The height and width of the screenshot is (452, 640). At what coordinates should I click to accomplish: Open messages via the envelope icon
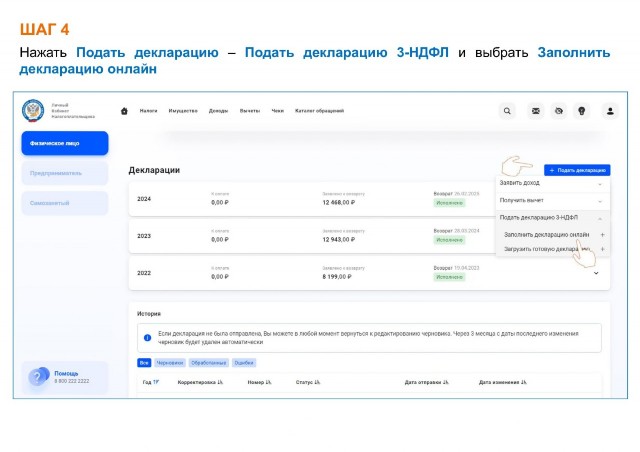[536, 111]
